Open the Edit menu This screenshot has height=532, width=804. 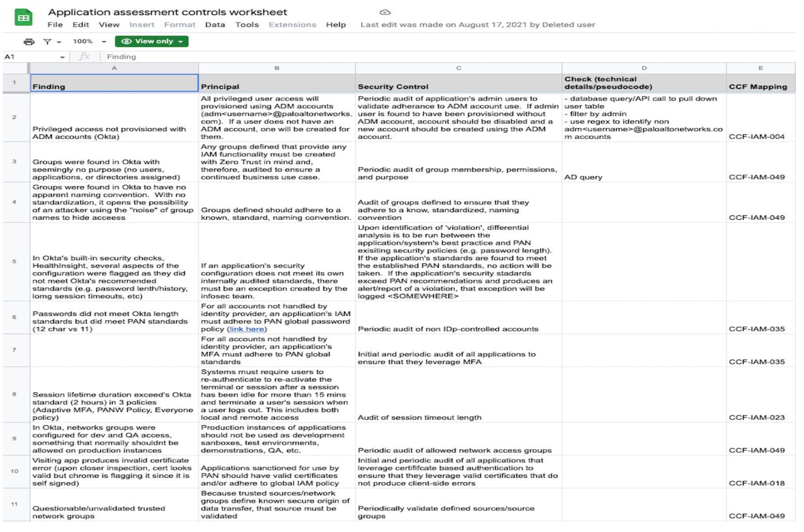tap(80, 25)
